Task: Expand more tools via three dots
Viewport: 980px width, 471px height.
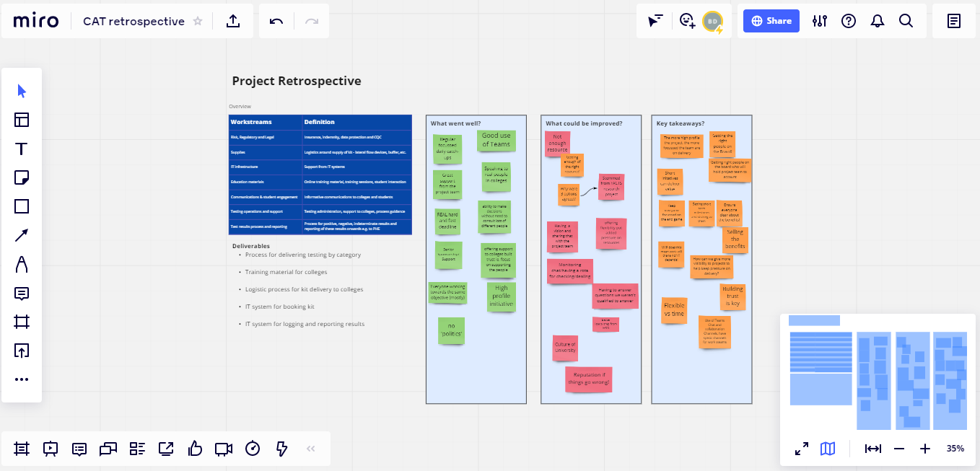Action: click(x=22, y=379)
